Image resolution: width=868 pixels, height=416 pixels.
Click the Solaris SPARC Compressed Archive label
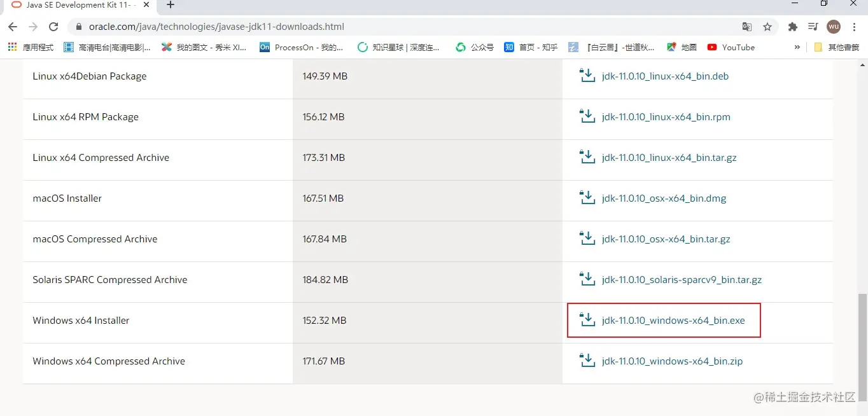110,280
